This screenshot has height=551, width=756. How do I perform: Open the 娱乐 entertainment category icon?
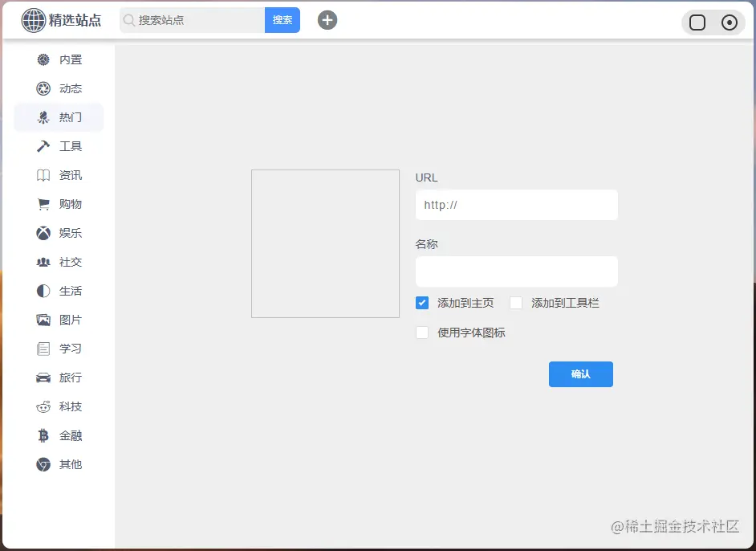point(43,233)
